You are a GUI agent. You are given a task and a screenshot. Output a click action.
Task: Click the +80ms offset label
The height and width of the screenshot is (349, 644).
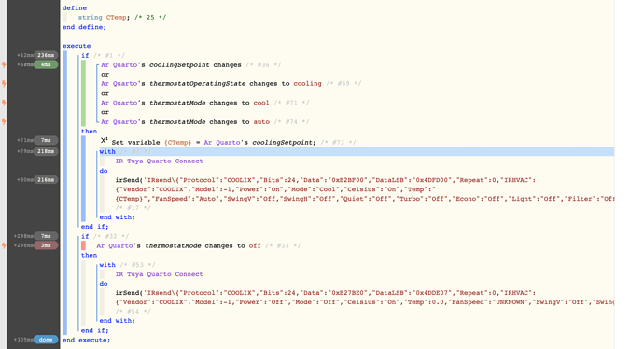tap(25, 179)
